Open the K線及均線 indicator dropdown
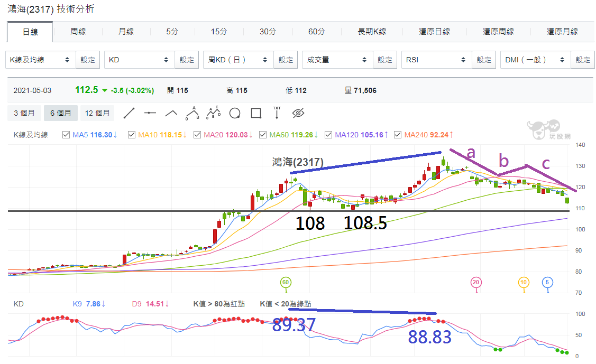The width and height of the screenshot is (596, 364). (x=41, y=60)
